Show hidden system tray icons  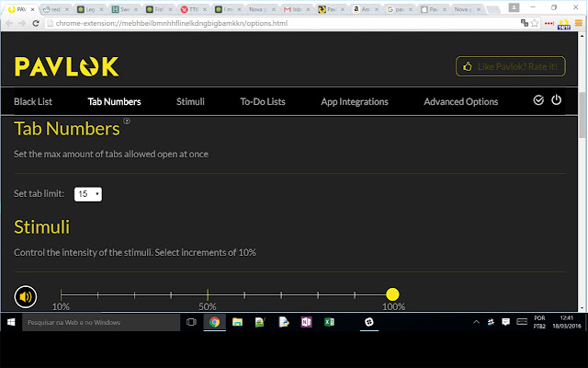click(476, 322)
